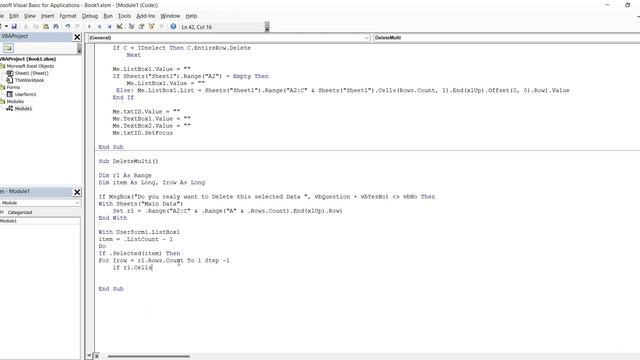Open the Help menu
Image resolution: width=640 pixels, height=360 pixels.
191,16
